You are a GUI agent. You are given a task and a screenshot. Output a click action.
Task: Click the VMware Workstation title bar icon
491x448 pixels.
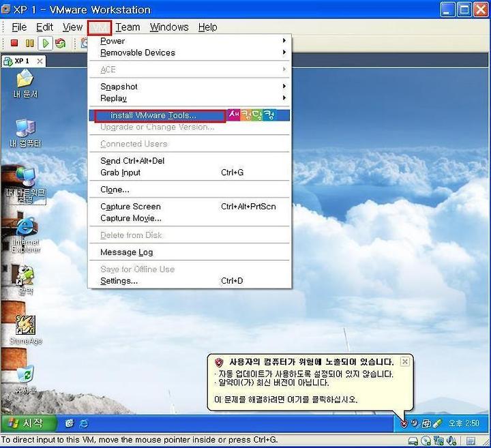click(6, 10)
